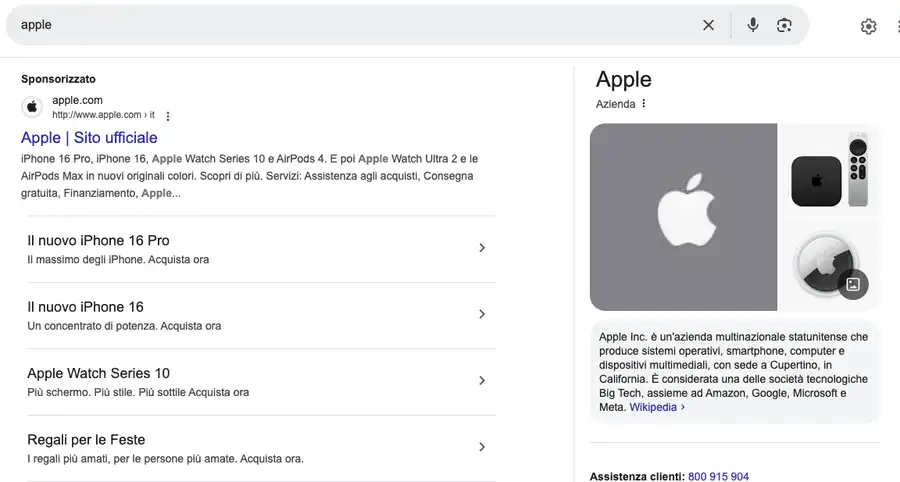Open the "Apple Watch Series 10" sitelink title
This screenshot has width=900, height=482.
coord(99,374)
